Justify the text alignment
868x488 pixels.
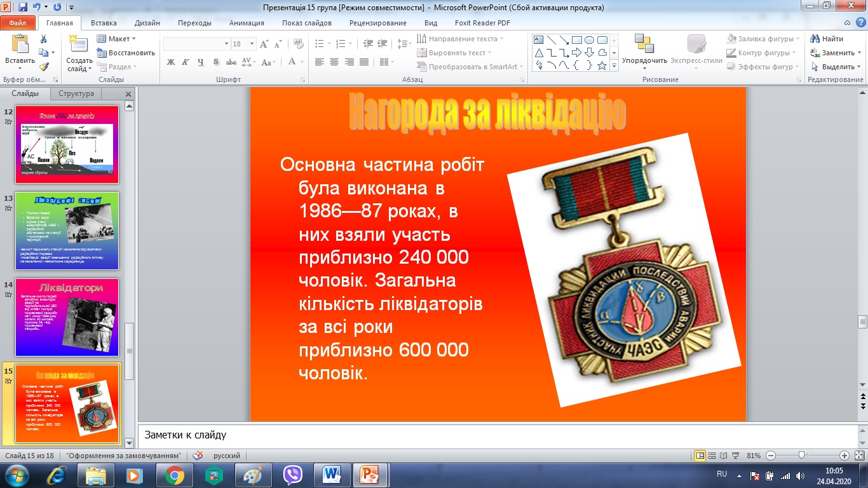tap(364, 62)
